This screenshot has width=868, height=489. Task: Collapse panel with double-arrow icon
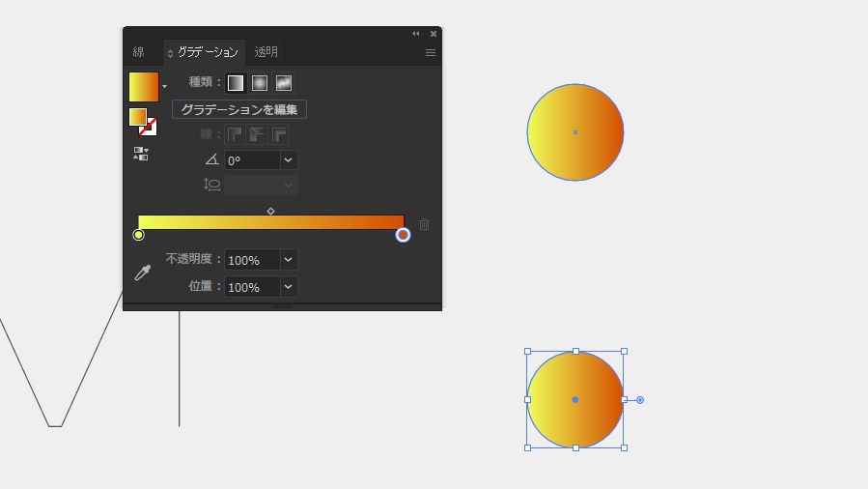click(x=416, y=34)
